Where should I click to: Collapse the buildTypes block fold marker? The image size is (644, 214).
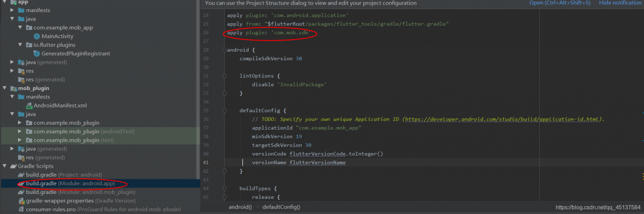point(224,188)
